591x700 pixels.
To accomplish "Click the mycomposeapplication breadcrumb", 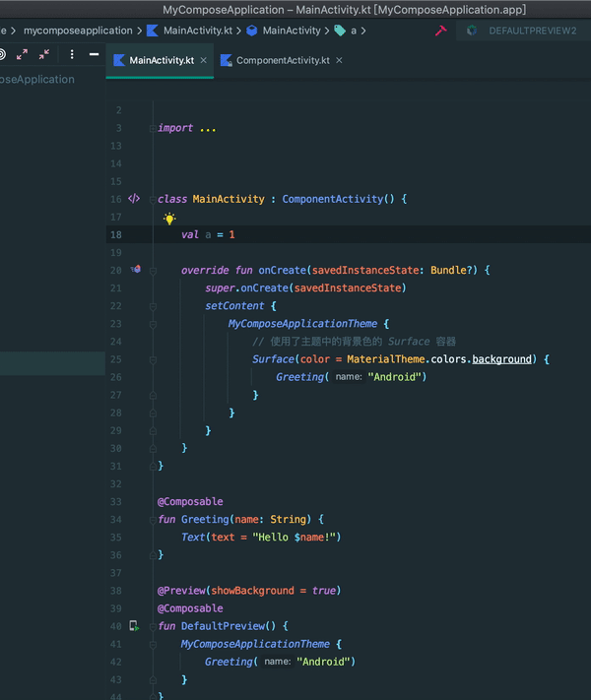I will [78, 31].
